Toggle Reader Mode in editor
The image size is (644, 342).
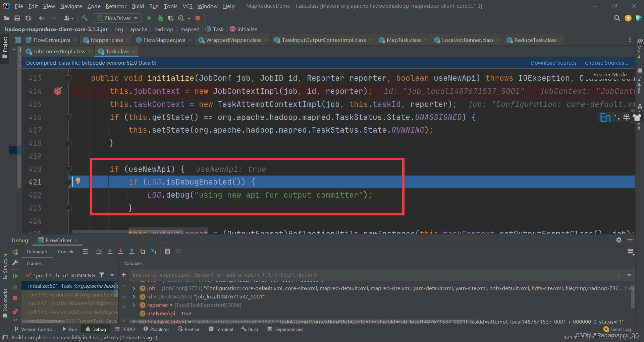coord(610,74)
